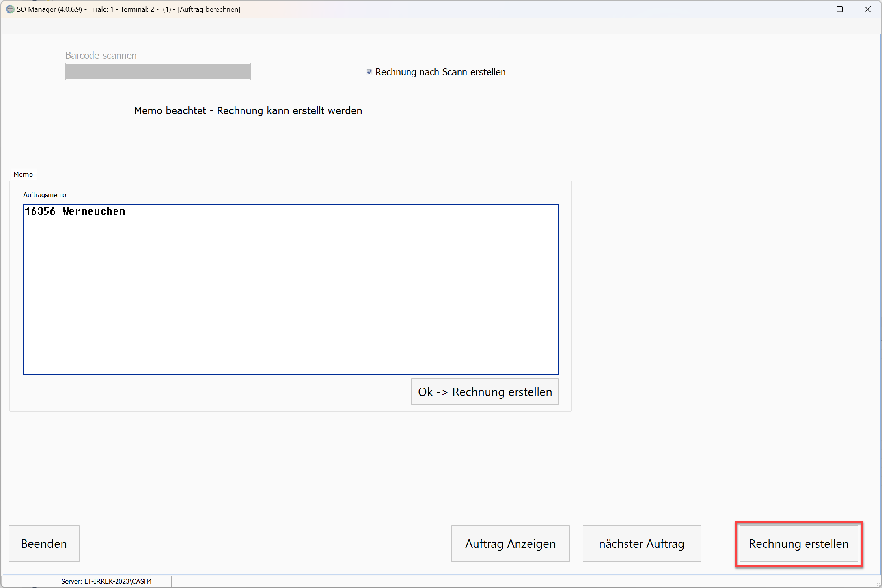
Task: Close the Auftrag berechnen window
Action: 867,9
